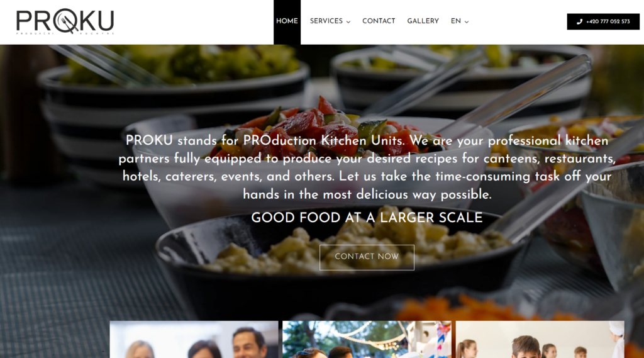Screen dimensions: 644x358
Task: Open the smiling adults thumbnail card
Action: click(x=194, y=340)
